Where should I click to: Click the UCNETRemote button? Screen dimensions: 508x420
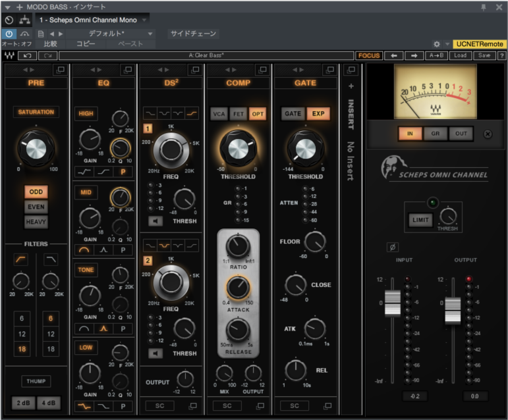tap(480, 44)
